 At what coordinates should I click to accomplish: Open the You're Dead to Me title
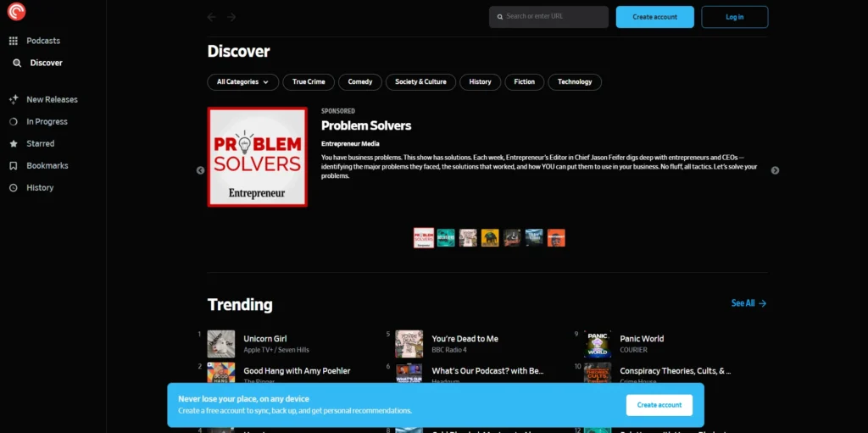pos(465,339)
